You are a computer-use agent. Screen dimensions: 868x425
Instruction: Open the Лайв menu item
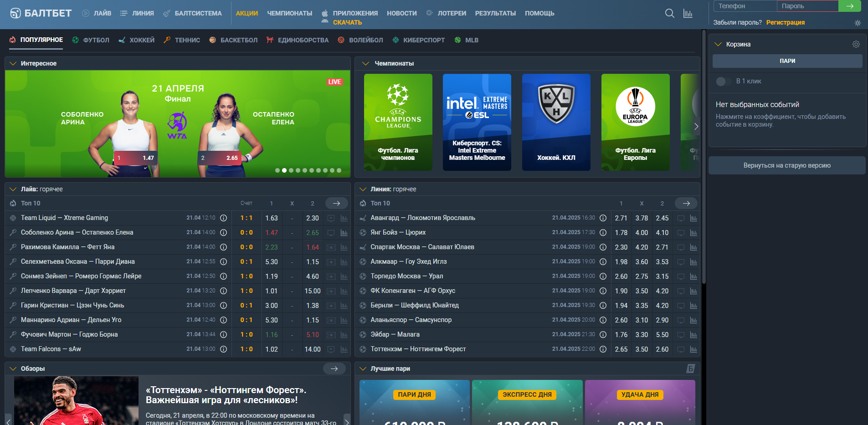point(97,13)
